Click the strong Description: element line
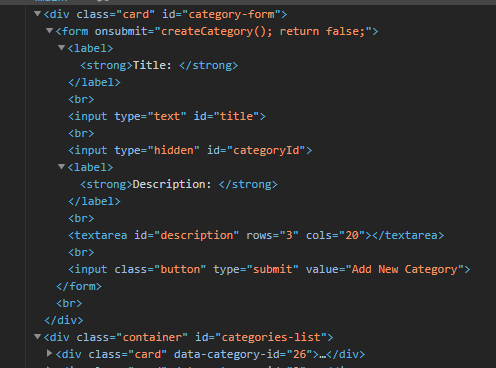 179,184
